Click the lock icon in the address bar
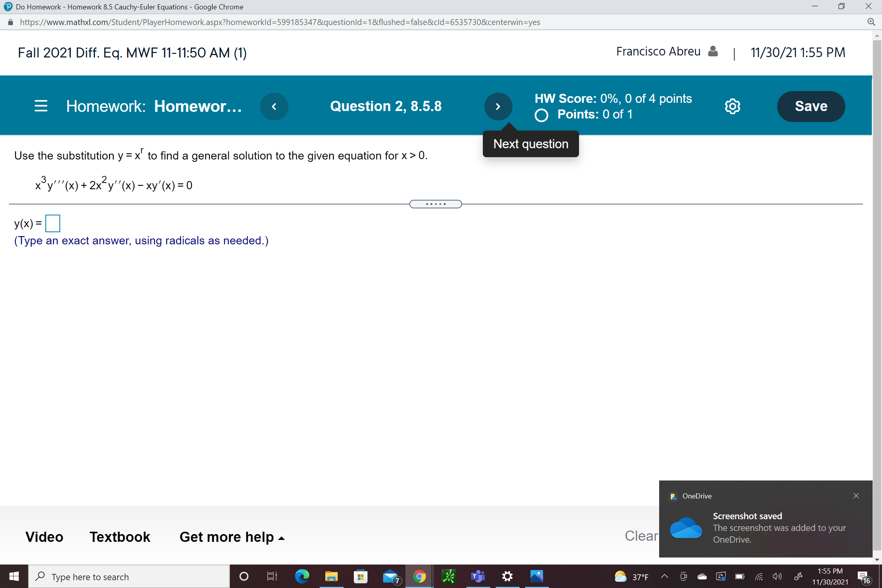882x588 pixels. tap(11, 22)
